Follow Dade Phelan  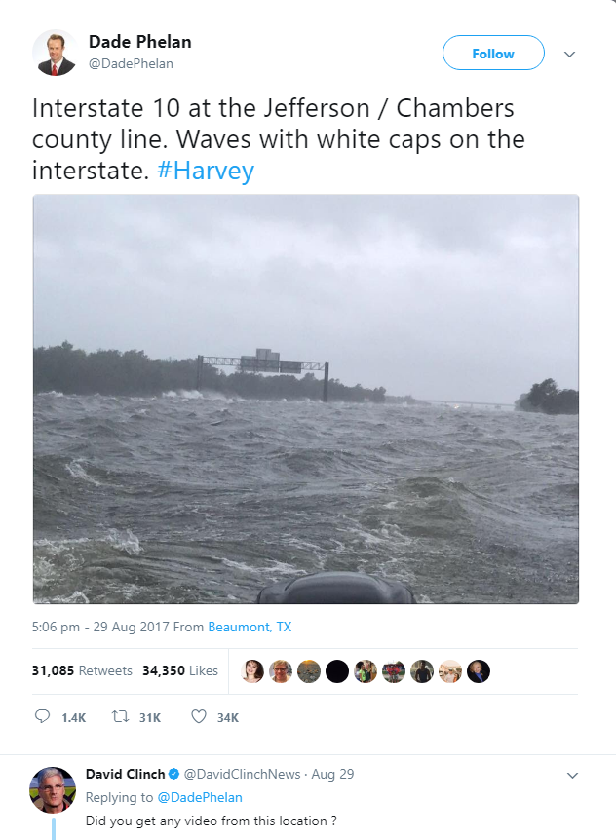493,53
